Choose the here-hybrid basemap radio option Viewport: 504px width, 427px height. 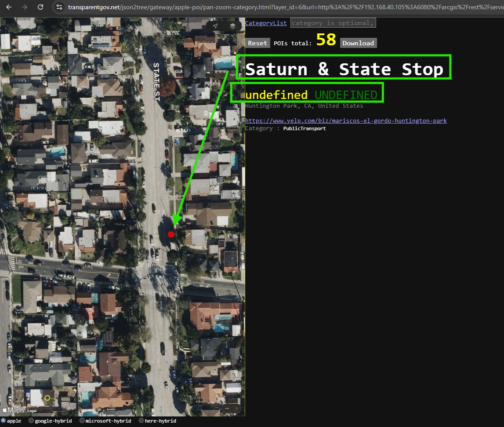[141, 420]
